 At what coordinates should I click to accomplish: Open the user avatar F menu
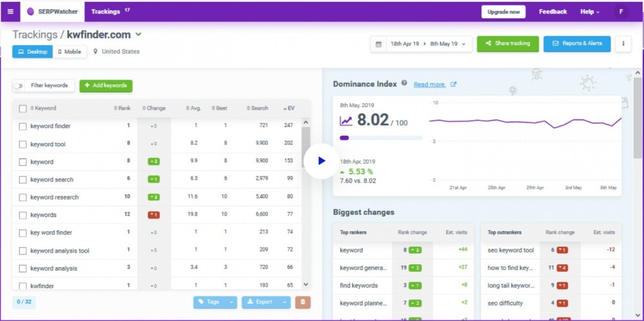tap(621, 12)
